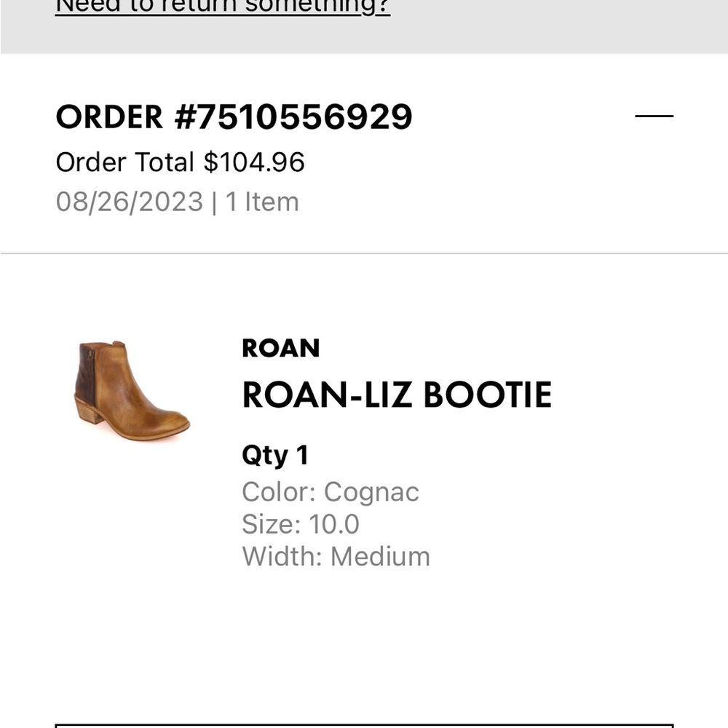The height and width of the screenshot is (728, 728).
Task: Click the "Order Total" label
Action: tap(125, 162)
